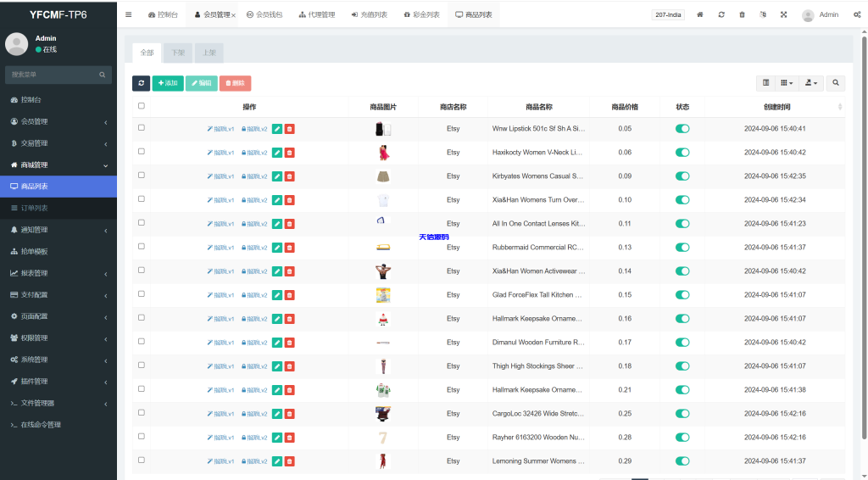868x480 pixels.
Task: Toggle status switch for Glad ForceFlex row
Action: [x=682, y=295]
